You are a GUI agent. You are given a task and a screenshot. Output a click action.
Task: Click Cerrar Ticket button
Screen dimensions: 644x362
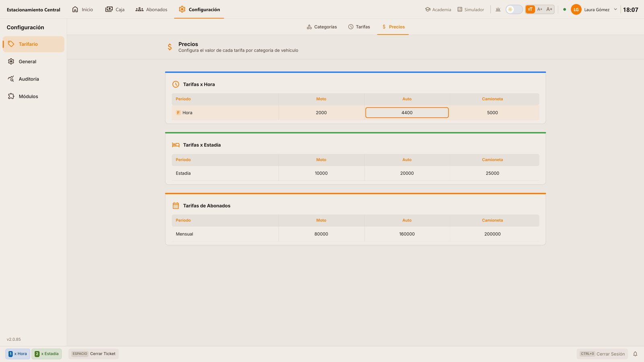click(x=93, y=354)
